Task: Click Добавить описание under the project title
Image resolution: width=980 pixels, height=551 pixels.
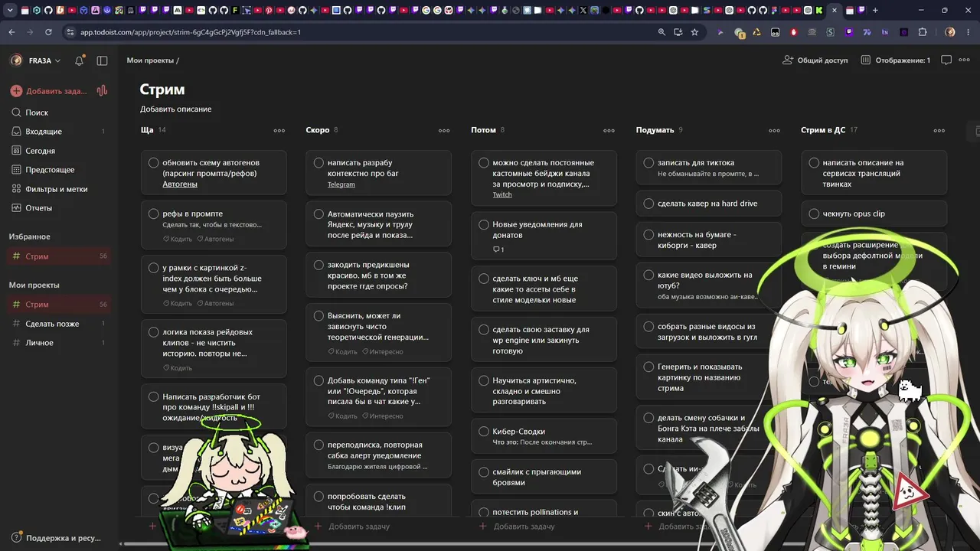Action: point(175,109)
